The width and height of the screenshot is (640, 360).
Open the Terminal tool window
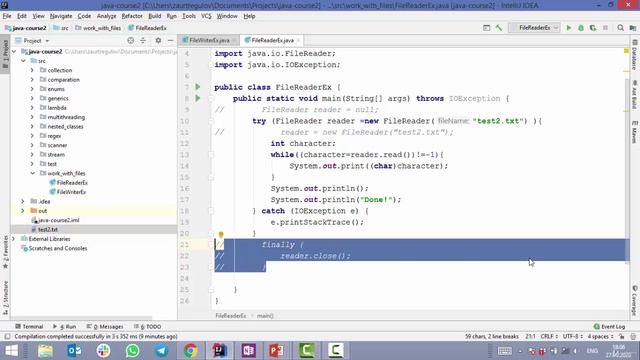pyautogui.click(x=29, y=327)
